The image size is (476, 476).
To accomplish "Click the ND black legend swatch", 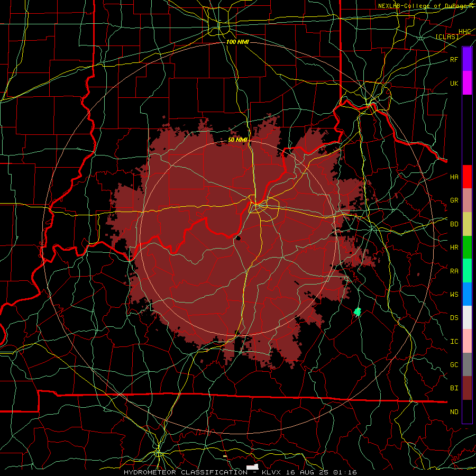I will coord(467,411).
